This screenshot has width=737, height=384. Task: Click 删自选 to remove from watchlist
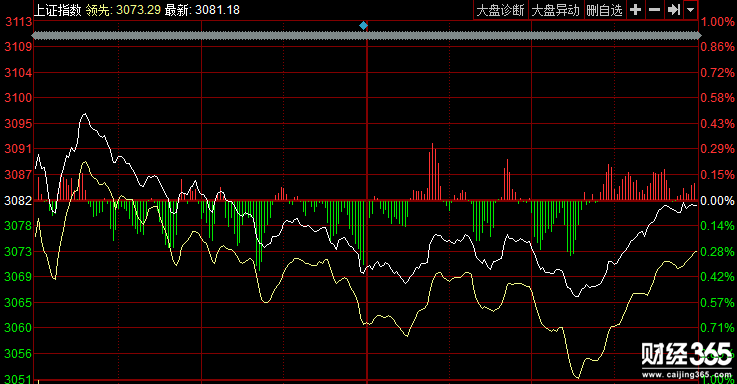point(604,10)
